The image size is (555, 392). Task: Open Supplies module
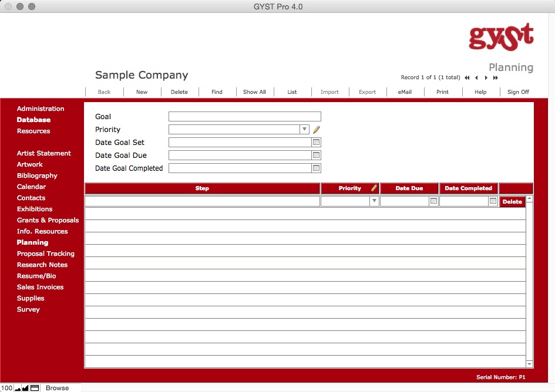(x=31, y=298)
